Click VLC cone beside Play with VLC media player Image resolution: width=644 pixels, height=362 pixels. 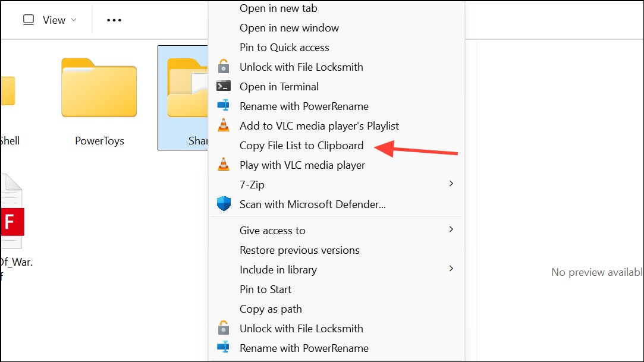tap(223, 165)
